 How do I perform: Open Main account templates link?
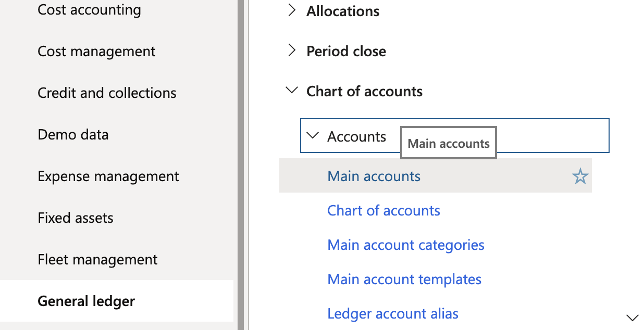tap(404, 279)
